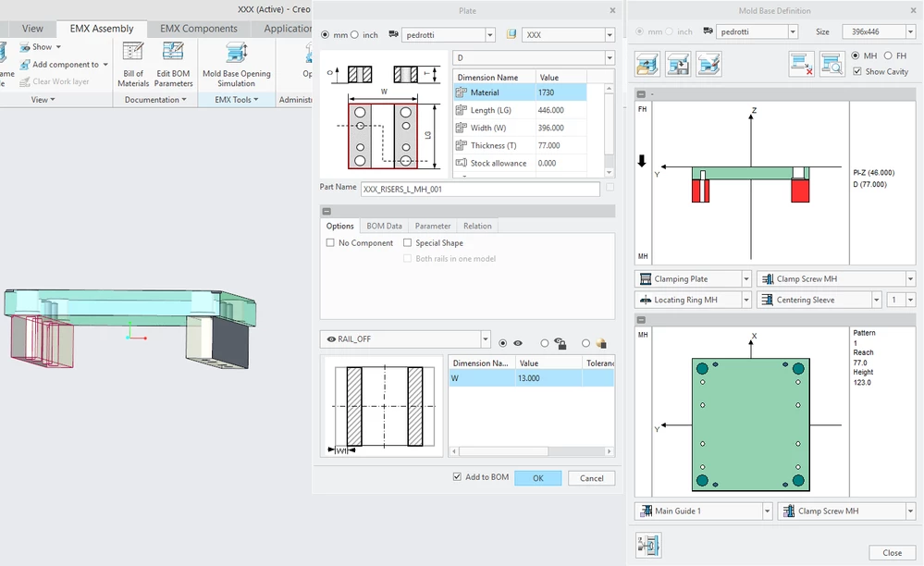Click Cancel in Plate dialog

tap(592, 478)
